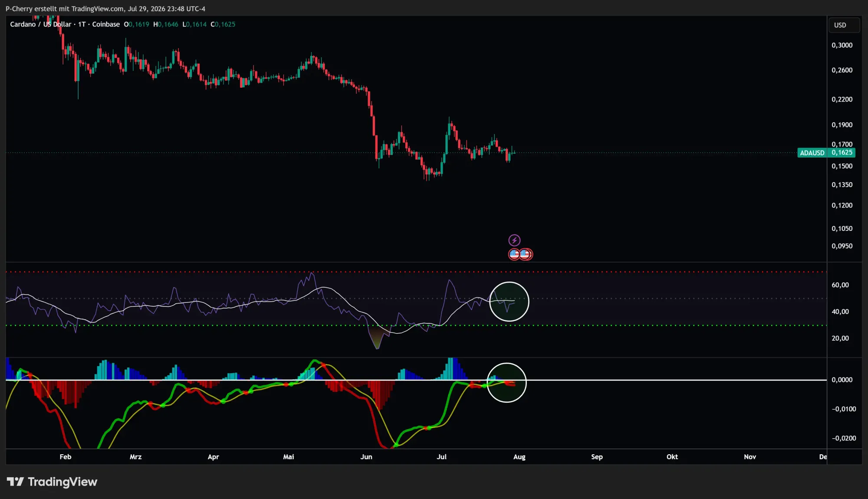
Task: Click the close value C0,1625 in legend
Action: click(223, 24)
